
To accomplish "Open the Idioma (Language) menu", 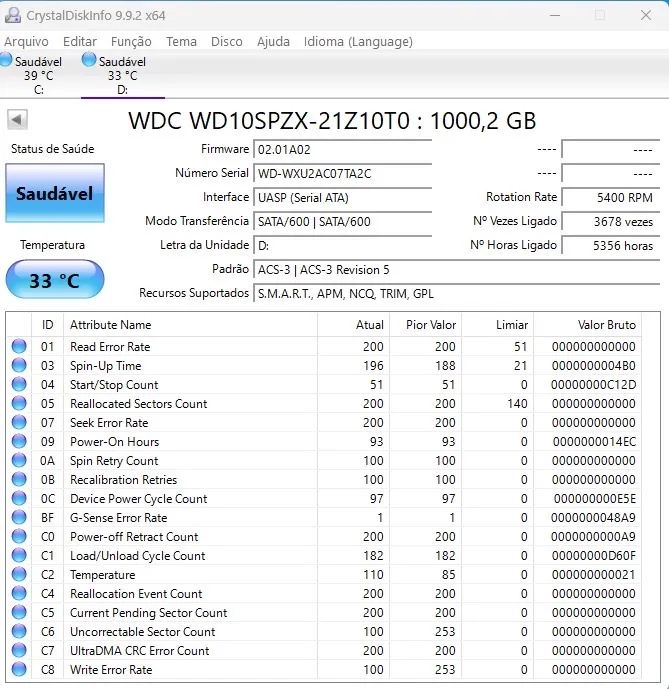I will click(358, 42).
